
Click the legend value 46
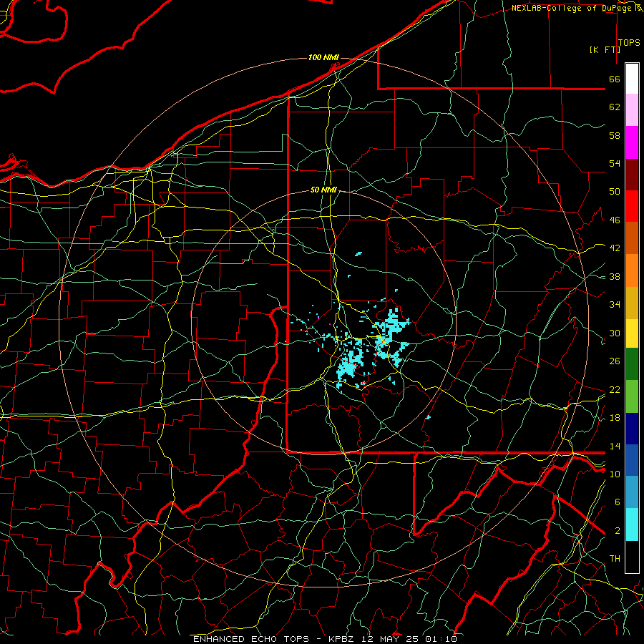[615, 220]
